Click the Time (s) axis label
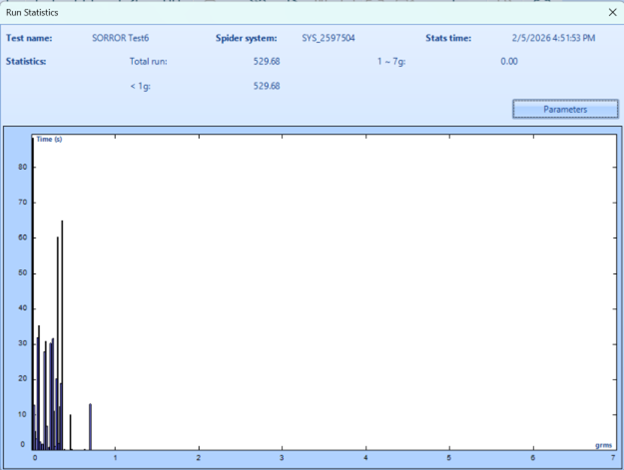The image size is (624, 470). click(x=50, y=139)
